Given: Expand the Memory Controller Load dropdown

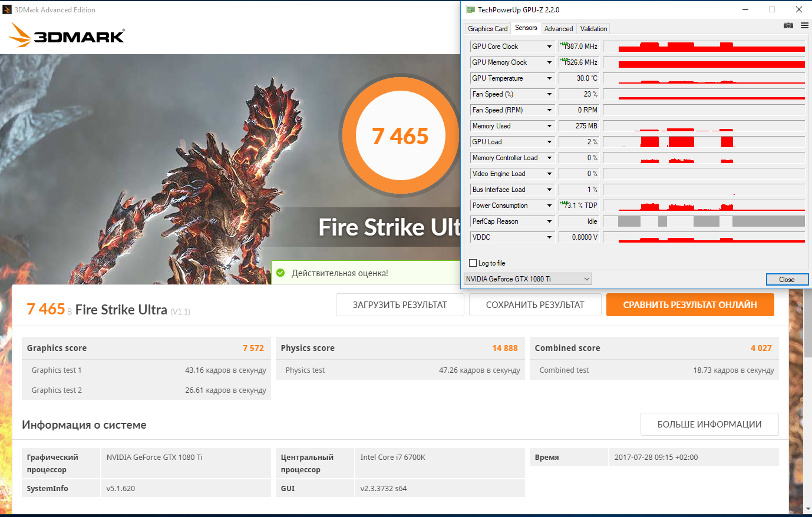Looking at the screenshot, I should click(549, 158).
